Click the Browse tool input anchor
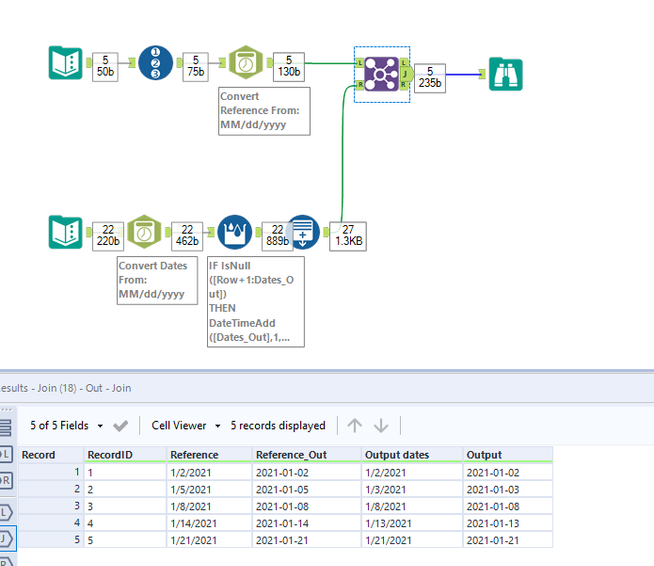Viewport: 654px width, 566px height. point(482,74)
